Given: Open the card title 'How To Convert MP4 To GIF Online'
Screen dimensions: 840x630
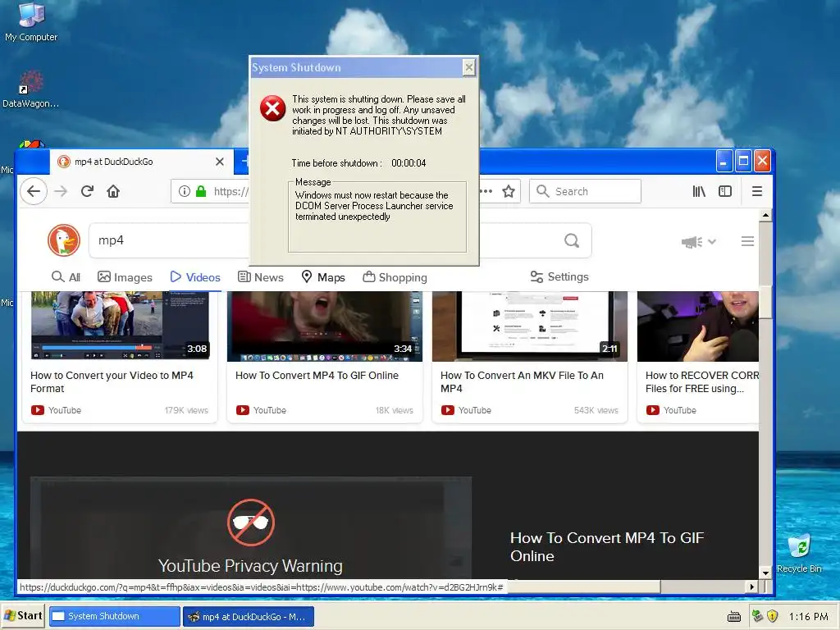Looking at the screenshot, I should [317, 376].
